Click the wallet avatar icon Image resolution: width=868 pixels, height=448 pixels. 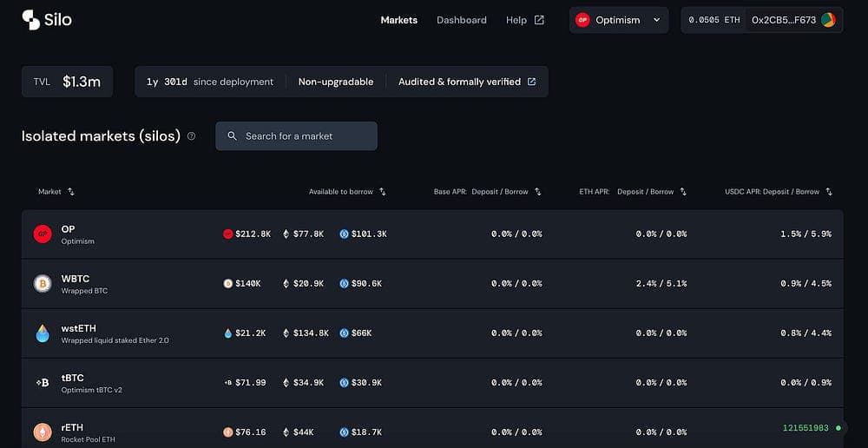tap(829, 20)
